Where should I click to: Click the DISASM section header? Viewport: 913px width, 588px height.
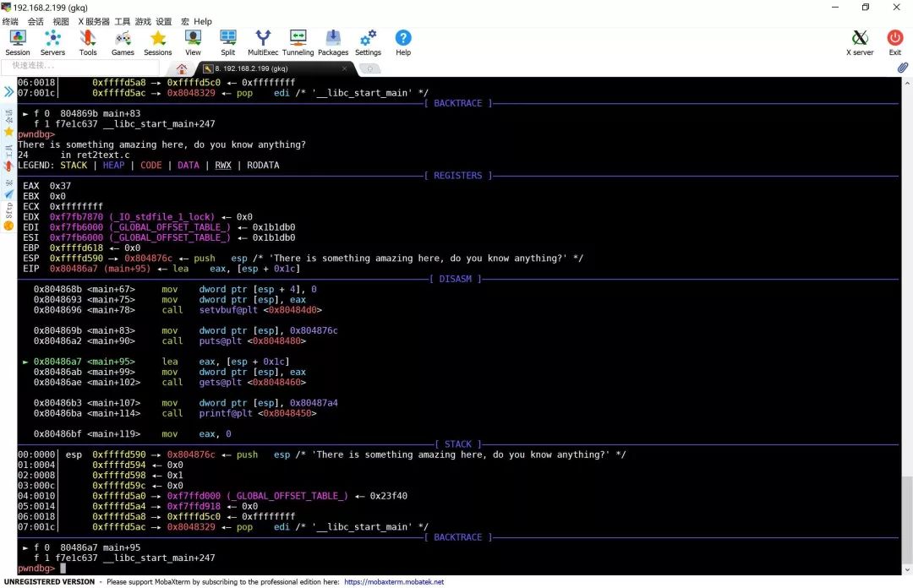coord(456,279)
